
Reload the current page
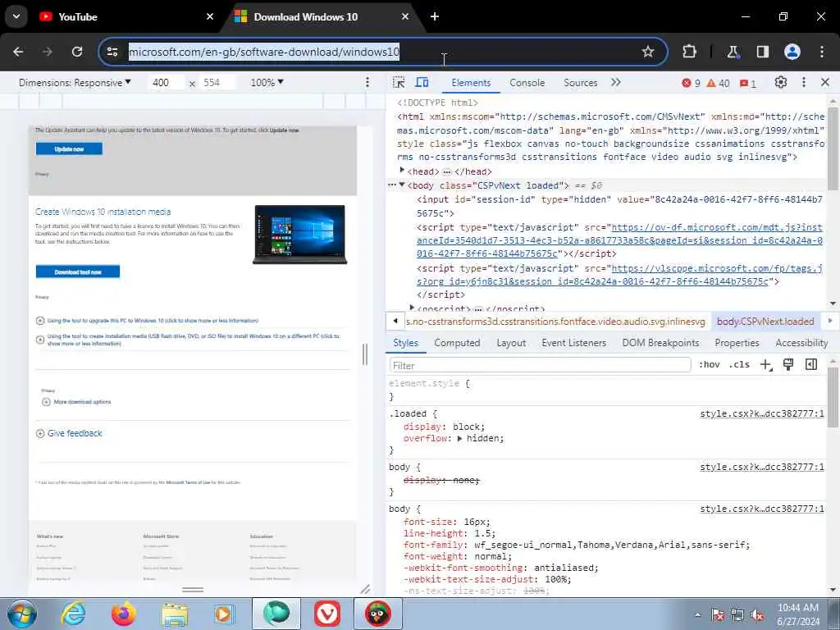click(77, 52)
